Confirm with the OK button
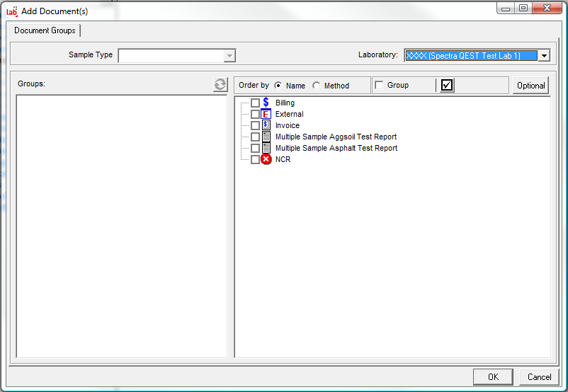Viewport: 568px width, 392px height. click(x=493, y=377)
